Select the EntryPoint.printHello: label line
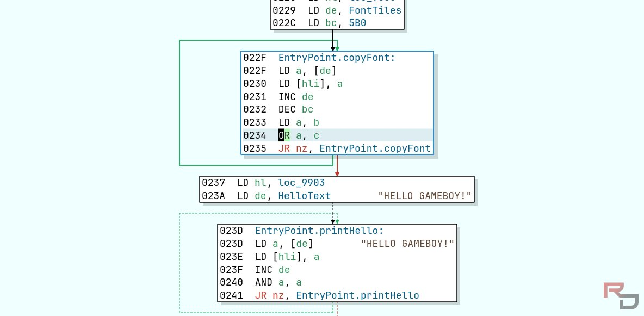 click(x=337, y=231)
